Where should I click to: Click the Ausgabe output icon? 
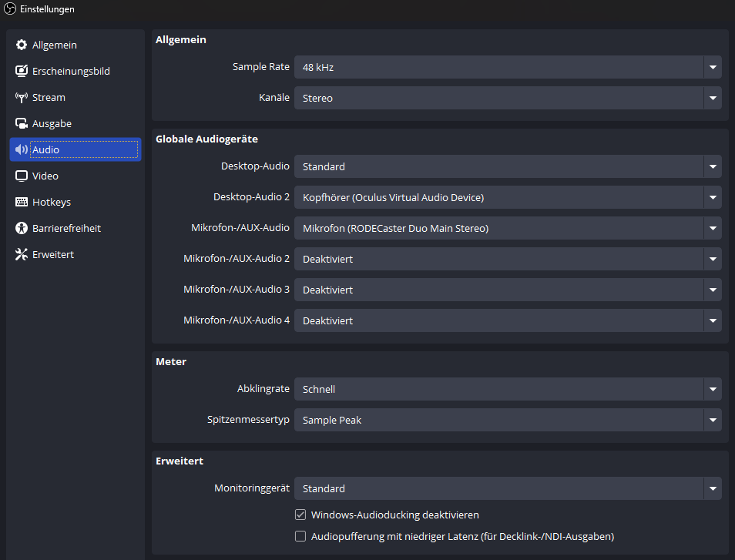coord(22,124)
